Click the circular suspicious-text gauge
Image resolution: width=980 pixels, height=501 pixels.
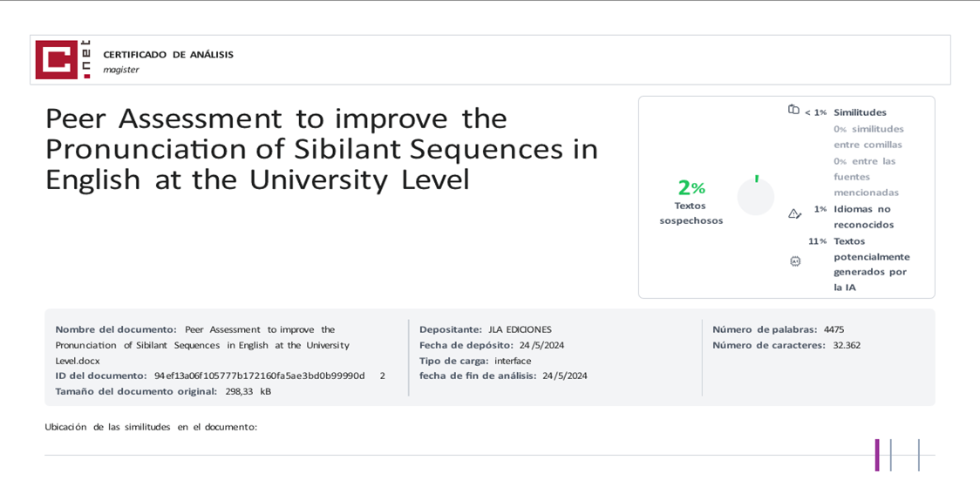[x=756, y=196]
